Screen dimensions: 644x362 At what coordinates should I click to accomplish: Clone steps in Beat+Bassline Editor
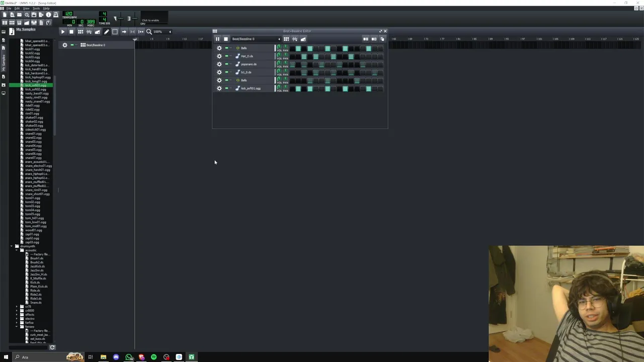[382, 39]
